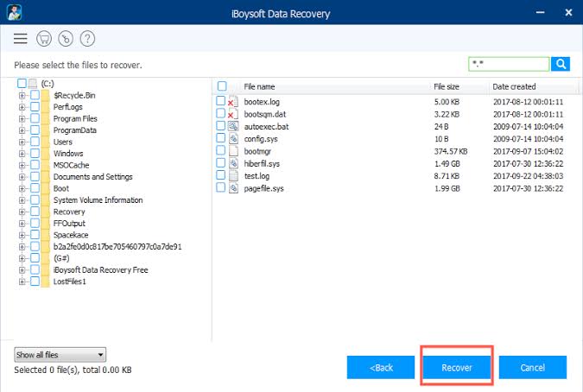Sort by File size column header
Image resolution: width=583 pixels, height=392 pixels.
tap(447, 86)
